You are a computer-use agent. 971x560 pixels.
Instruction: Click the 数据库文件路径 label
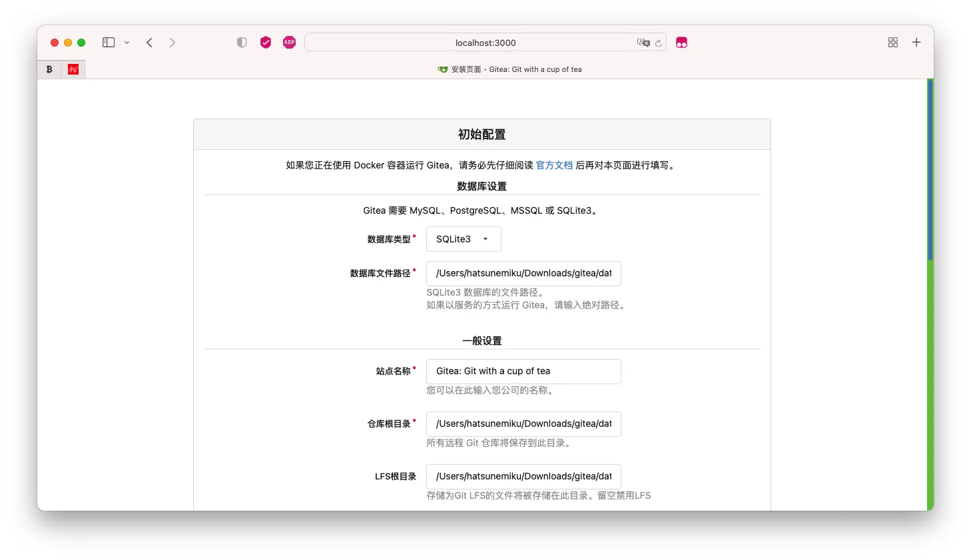pos(380,273)
